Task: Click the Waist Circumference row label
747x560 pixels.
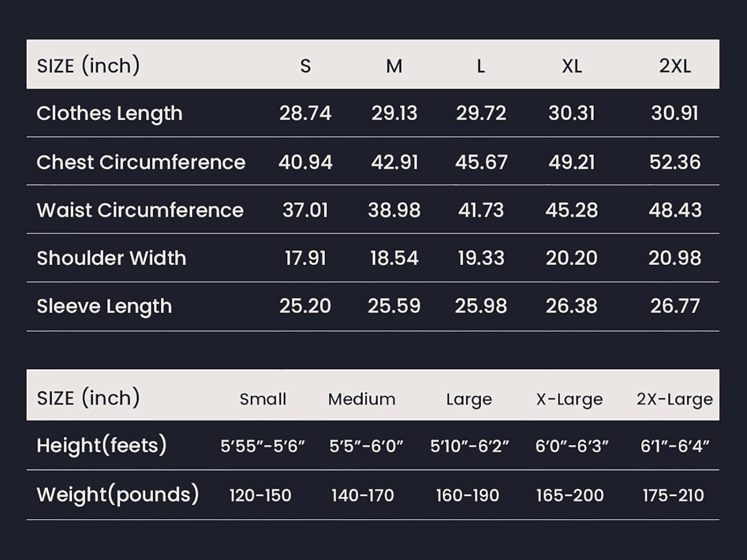Action: (x=140, y=210)
